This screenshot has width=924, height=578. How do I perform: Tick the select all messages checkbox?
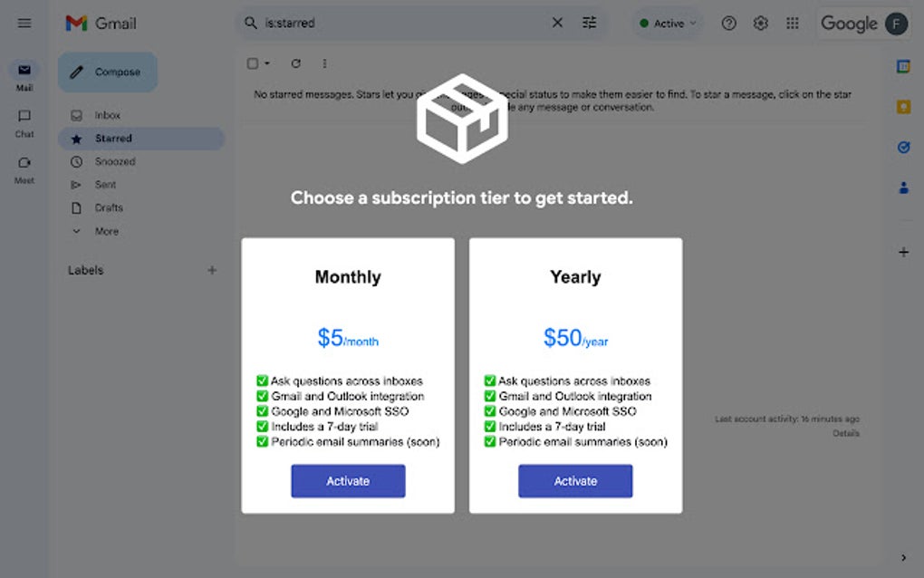click(253, 63)
